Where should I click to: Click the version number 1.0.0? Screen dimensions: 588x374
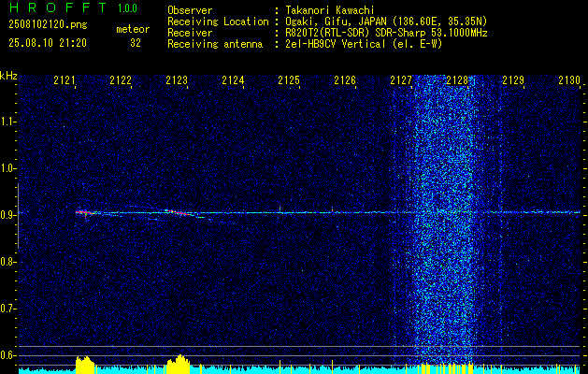127,7
